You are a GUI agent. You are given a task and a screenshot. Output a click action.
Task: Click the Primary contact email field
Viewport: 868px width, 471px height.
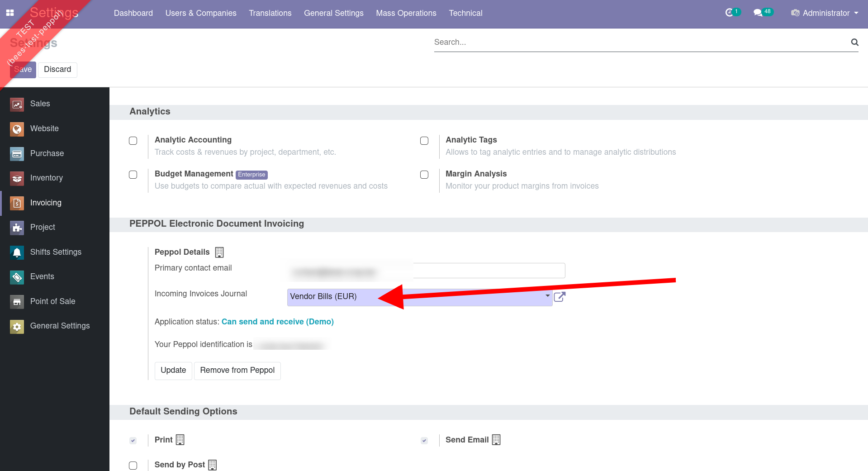(x=489, y=271)
